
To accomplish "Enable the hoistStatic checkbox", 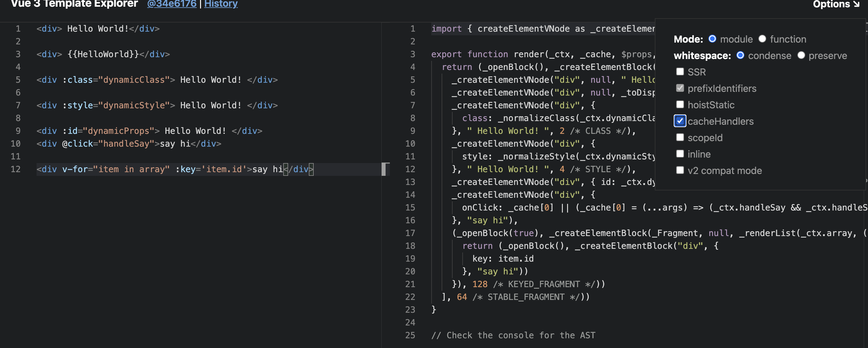I will coord(680,105).
